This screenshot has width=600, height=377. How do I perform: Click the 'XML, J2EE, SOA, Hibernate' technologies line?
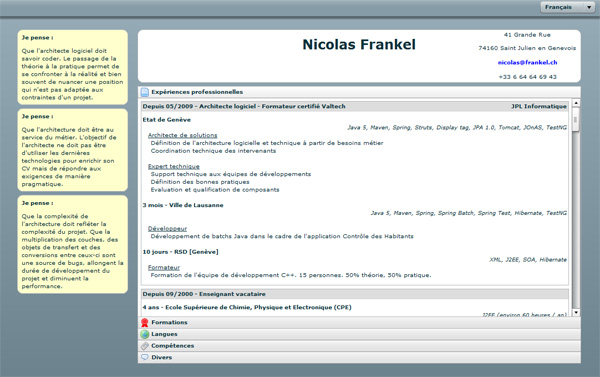click(528, 260)
